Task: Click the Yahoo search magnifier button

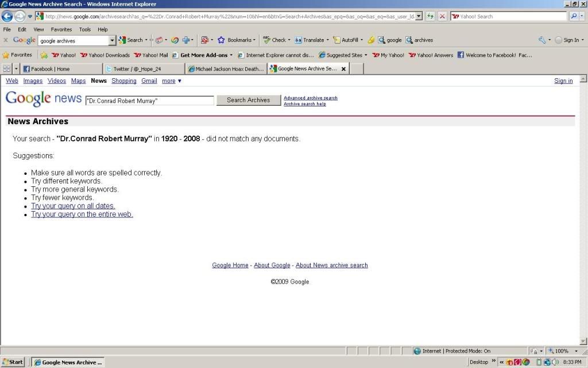Action: (x=574, y=16)
